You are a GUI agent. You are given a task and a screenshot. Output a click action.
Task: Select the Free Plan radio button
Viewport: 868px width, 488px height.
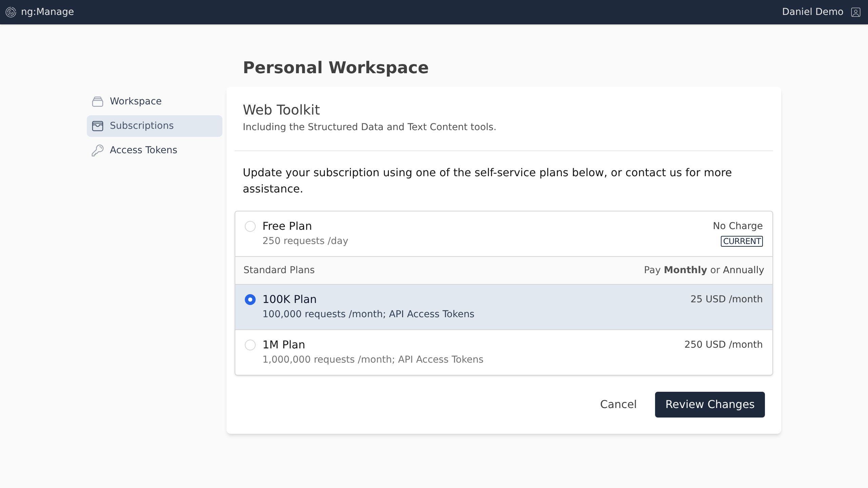click(250, 226)
